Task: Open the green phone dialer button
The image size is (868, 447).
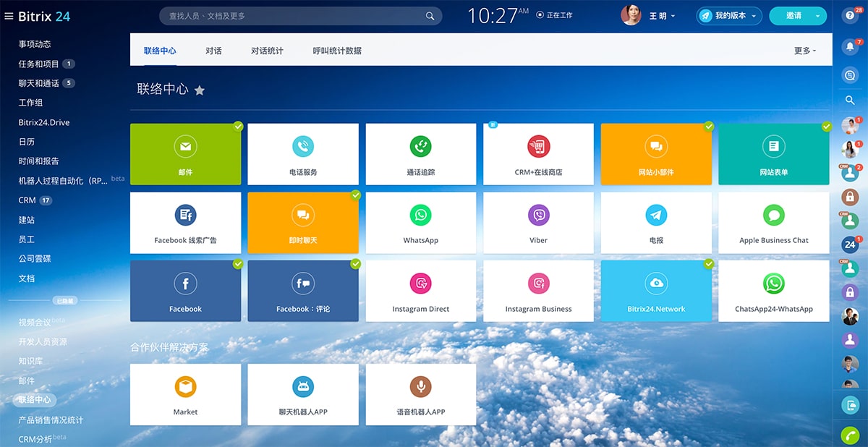Action: (x=850, y=435)
